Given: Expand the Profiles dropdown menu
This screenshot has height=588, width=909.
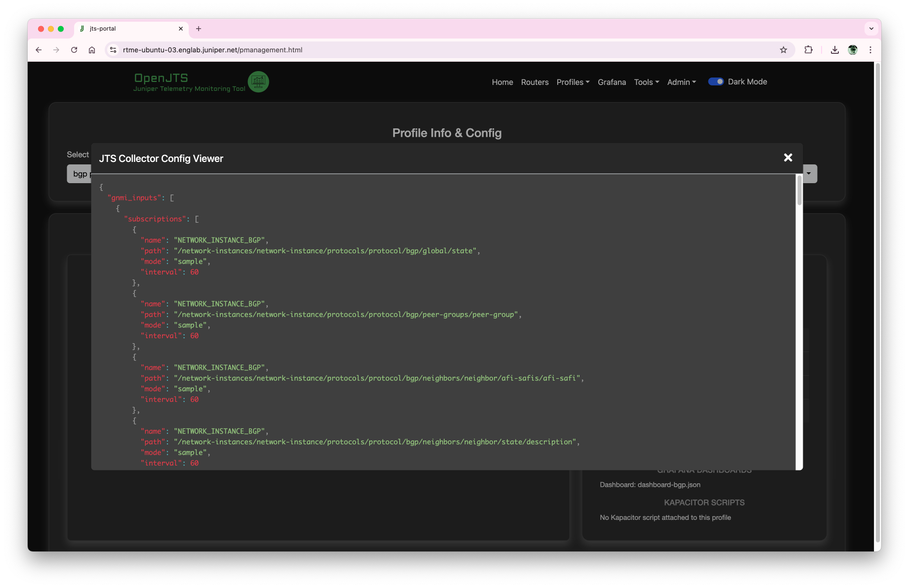Looking at the screenshot, I should tap(573, 82).
